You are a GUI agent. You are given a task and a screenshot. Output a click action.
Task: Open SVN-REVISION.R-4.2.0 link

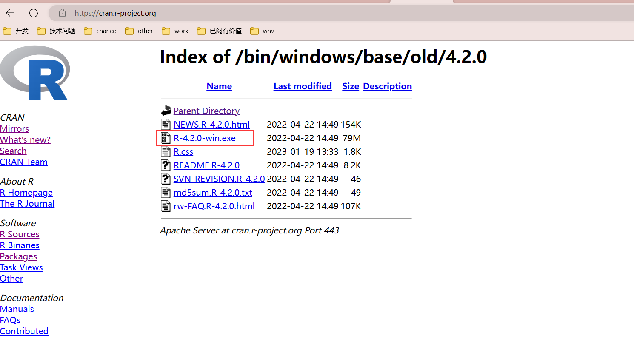(x=219, y=179)
